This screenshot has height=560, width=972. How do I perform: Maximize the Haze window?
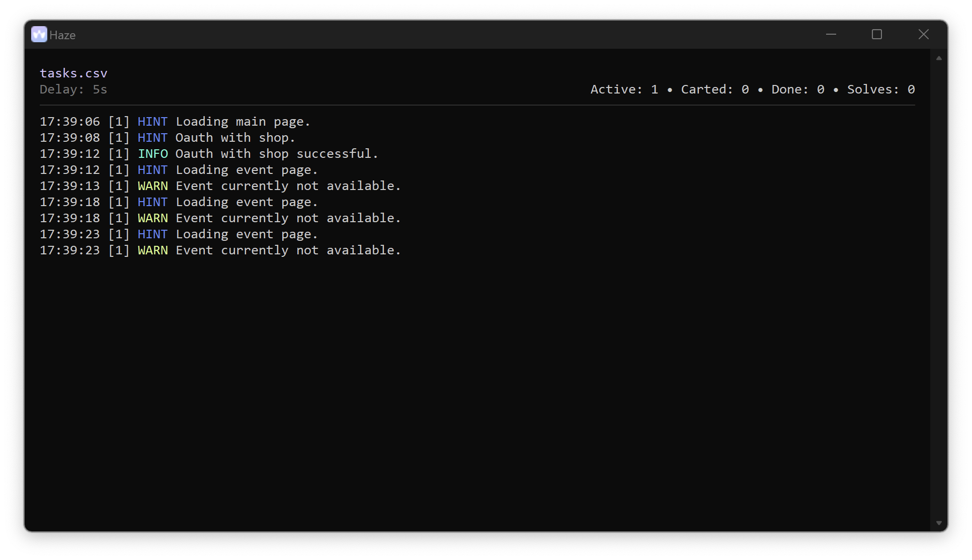(x=877, y=34)
